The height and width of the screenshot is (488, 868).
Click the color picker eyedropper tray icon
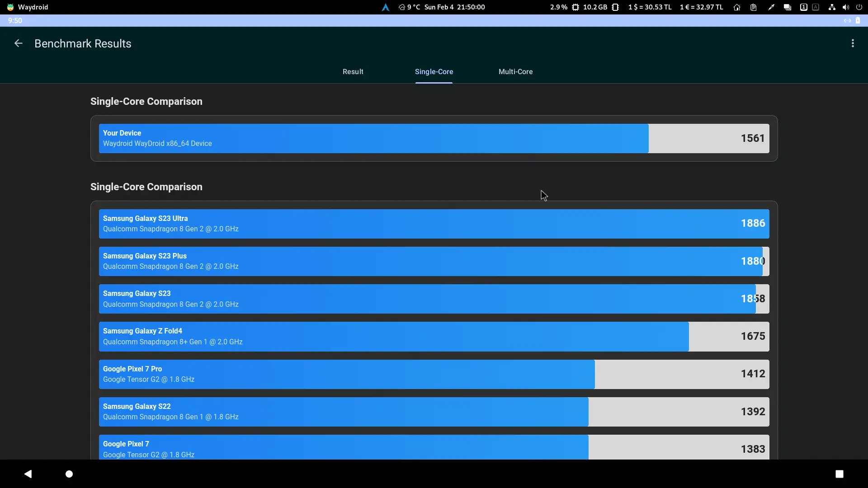coord(771,7)
